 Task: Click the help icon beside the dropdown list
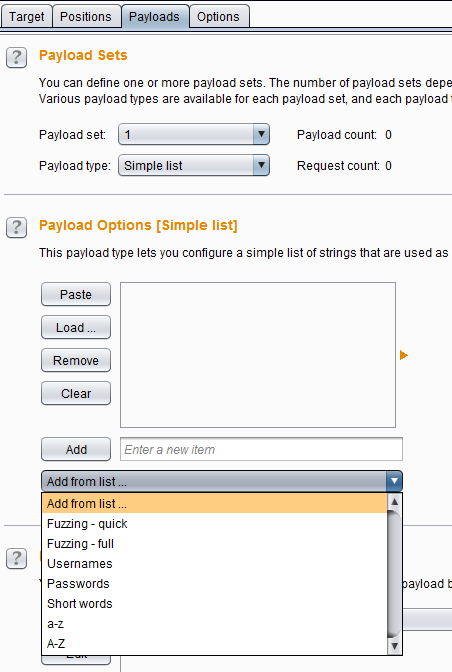16,559
